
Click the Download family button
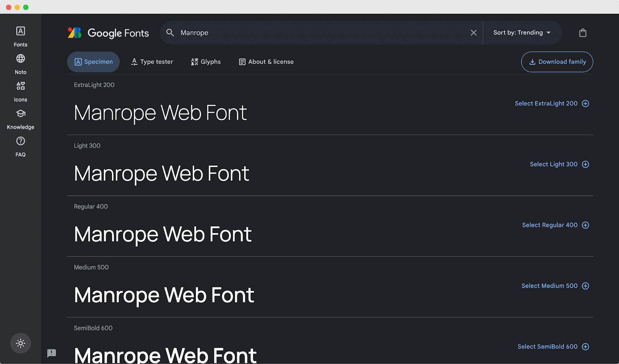pyautogui.click(x=557, y=62)
